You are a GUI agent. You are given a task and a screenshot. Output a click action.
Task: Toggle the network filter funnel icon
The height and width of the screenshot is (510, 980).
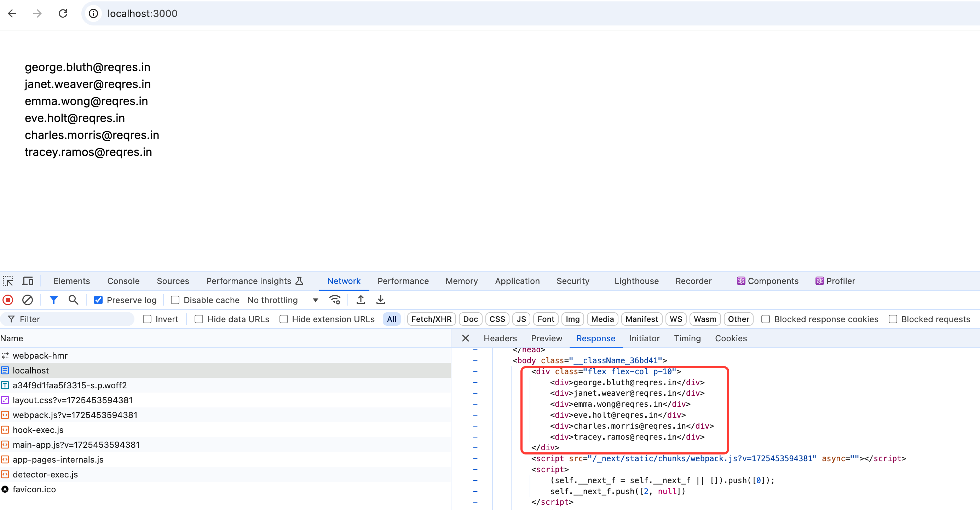coord(54,300)
